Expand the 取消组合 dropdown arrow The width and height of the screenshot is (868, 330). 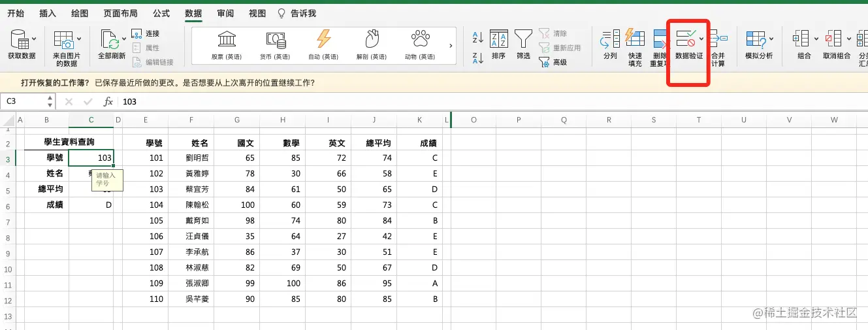pyautogui.click(x=848, y=39)
